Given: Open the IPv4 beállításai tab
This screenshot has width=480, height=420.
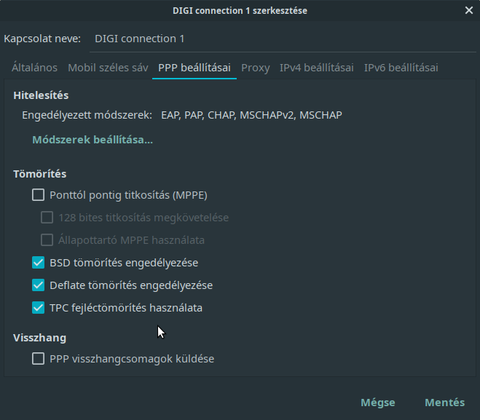Looking at the screenshot, I should (317, 68).
